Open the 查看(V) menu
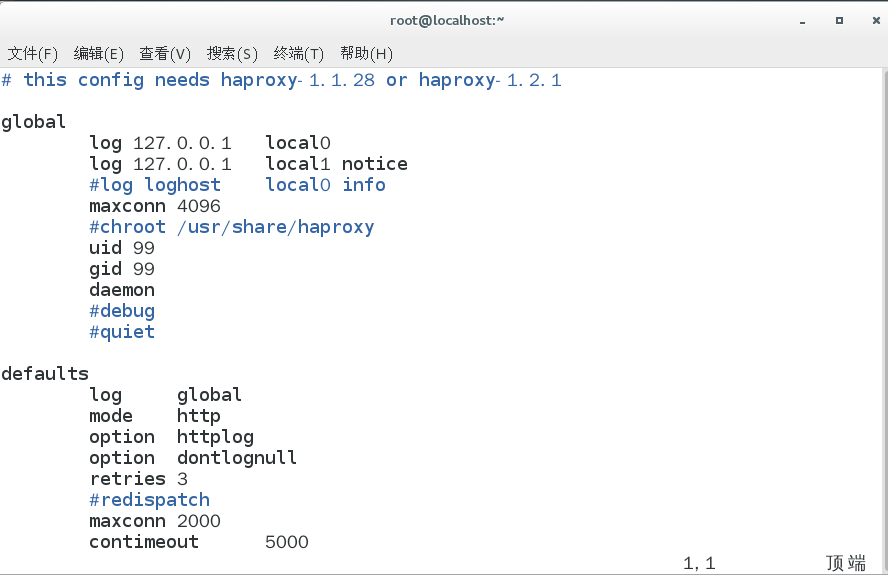The width and height of the screenshot is (888, 575). [x=165, y=54]
